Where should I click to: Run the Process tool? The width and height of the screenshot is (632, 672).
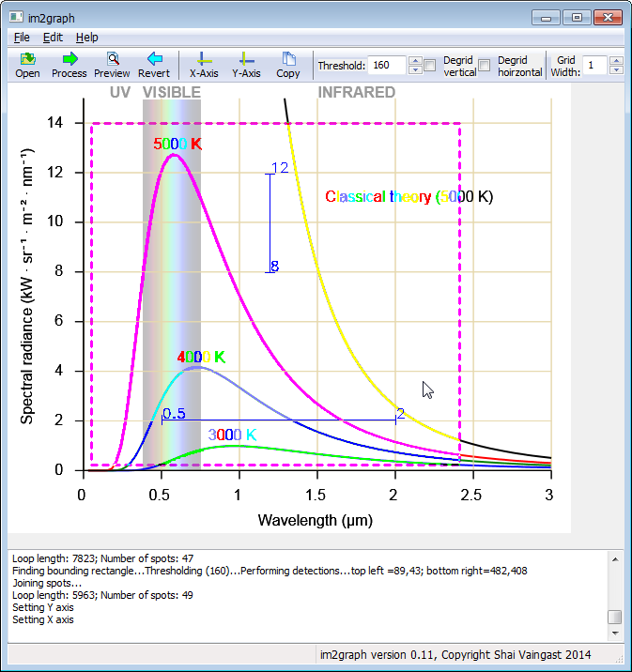pyautogui.click(x=69, y=59)
